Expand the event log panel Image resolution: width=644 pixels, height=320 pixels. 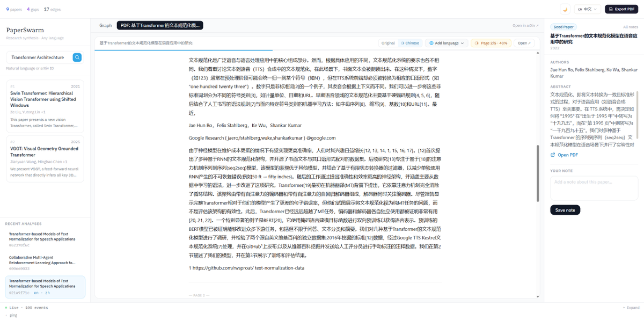(632, 308)
